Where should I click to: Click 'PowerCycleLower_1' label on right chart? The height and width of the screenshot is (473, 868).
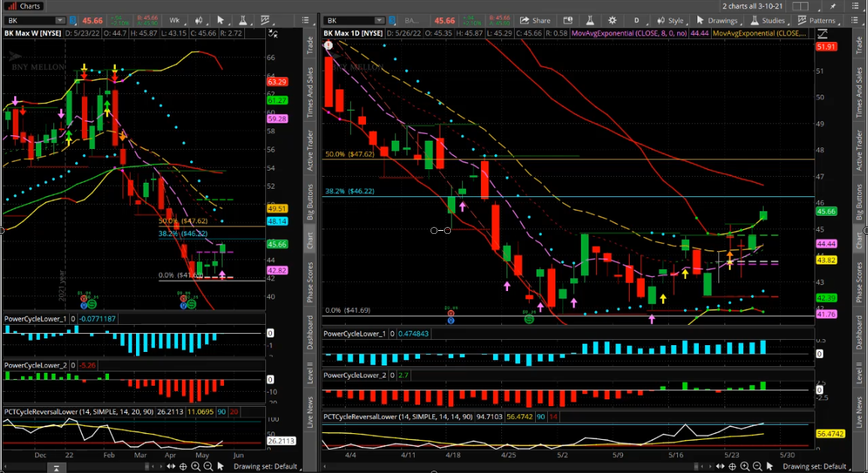(x=354, y=333)
